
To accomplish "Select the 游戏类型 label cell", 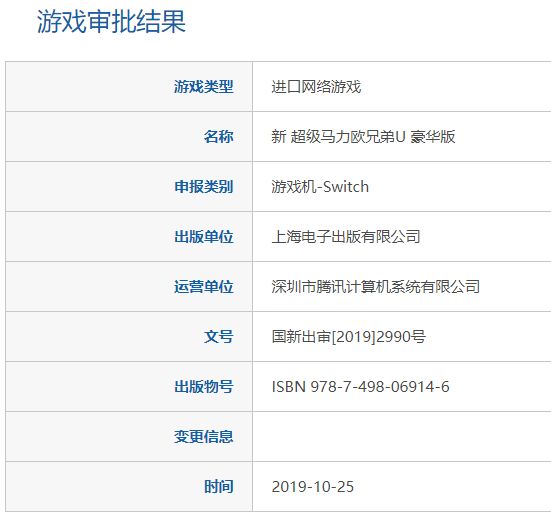I will (129, 86).
